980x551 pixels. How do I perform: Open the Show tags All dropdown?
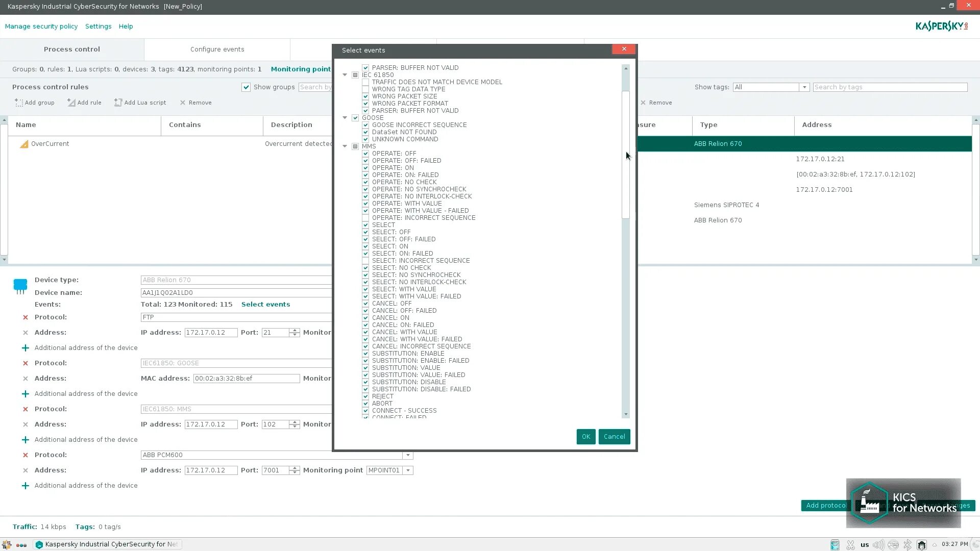tap(804, 87)
